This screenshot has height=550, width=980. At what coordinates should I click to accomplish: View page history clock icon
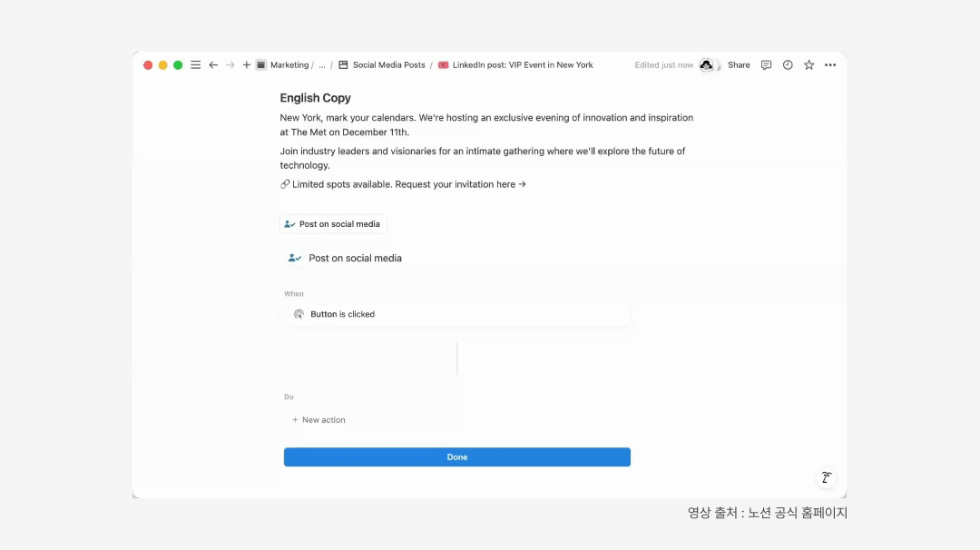pyautogui.click(x=788, y=65)
